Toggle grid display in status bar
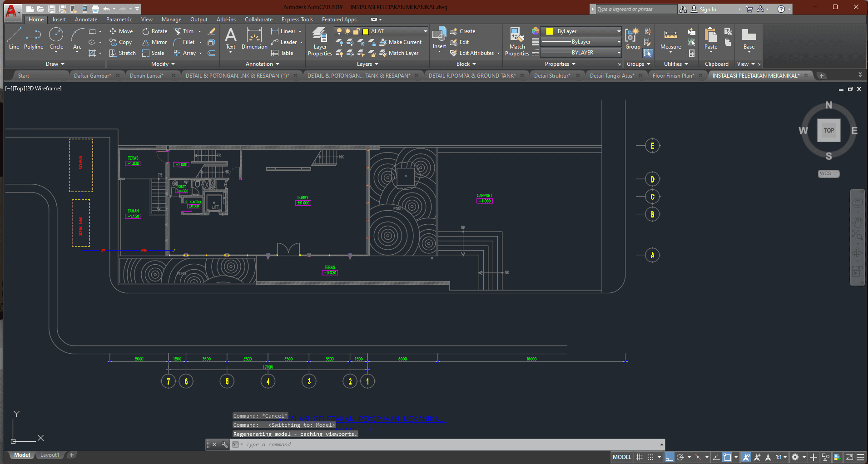 tap(639, 457)
